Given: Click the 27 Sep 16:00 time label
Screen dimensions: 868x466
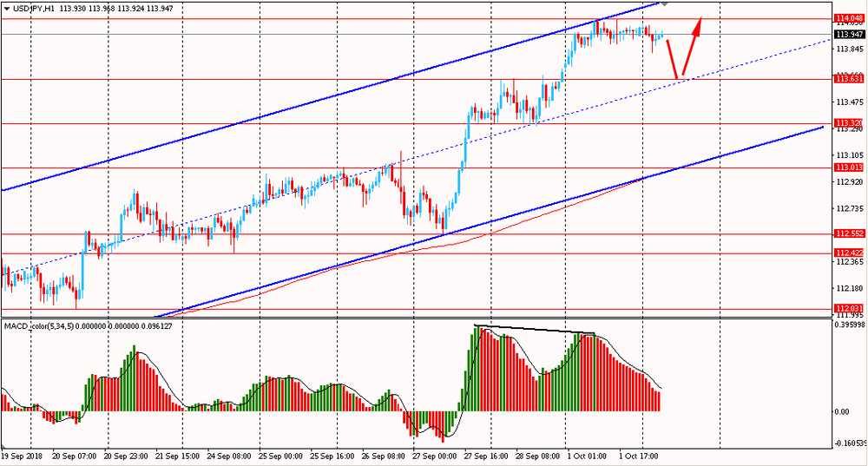Looking at the screenshot, I should click(x=486, y=456).
